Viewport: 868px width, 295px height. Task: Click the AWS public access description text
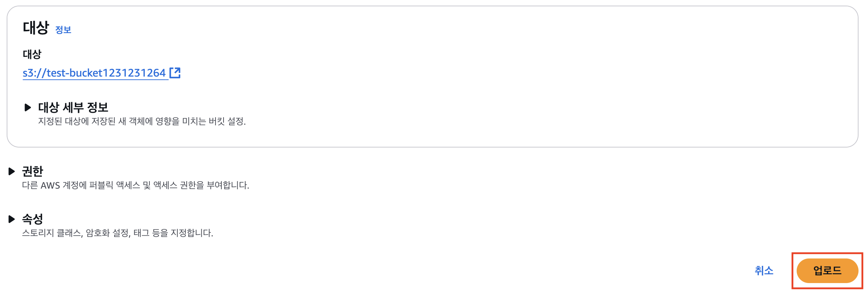pos(135,185)
